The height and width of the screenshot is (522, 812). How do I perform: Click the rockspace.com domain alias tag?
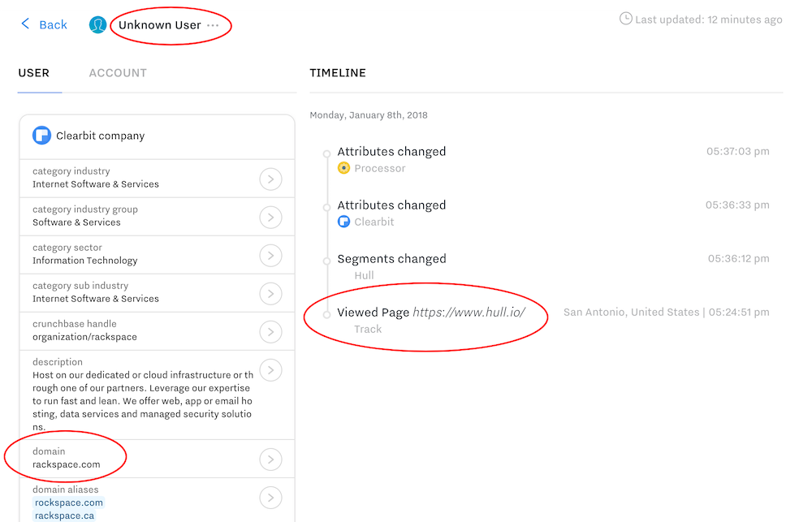(69, 503)
